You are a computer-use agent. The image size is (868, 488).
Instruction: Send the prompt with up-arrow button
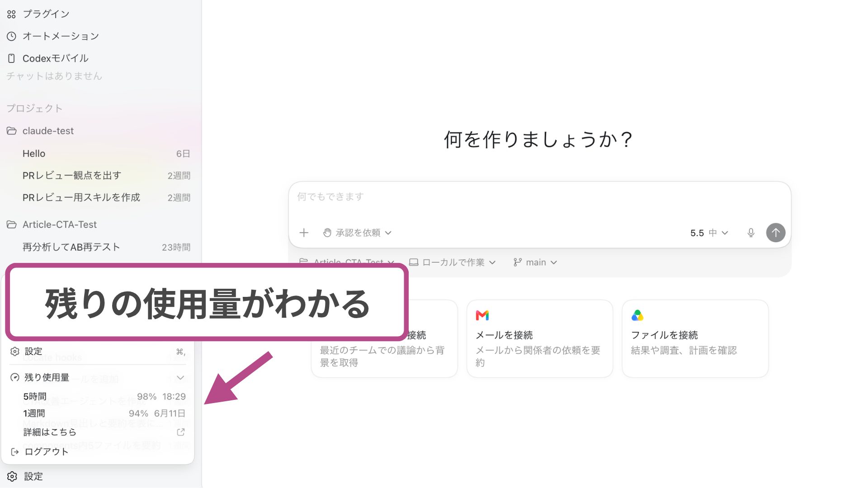(776, 233)
